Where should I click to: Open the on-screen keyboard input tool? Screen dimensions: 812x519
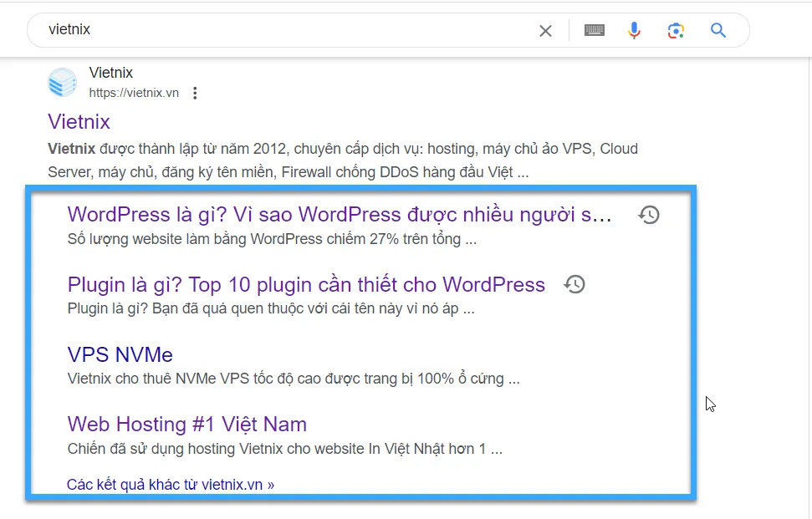[x=595, y=31]
